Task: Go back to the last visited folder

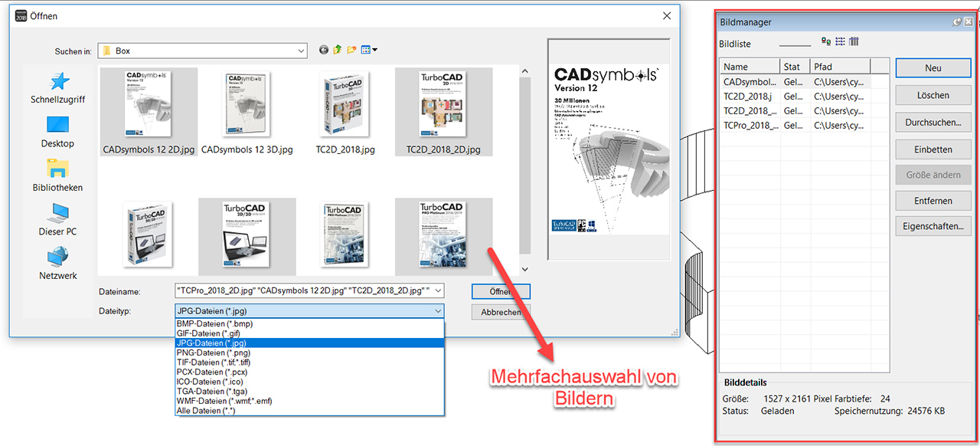Action: [x=324, y=51]
